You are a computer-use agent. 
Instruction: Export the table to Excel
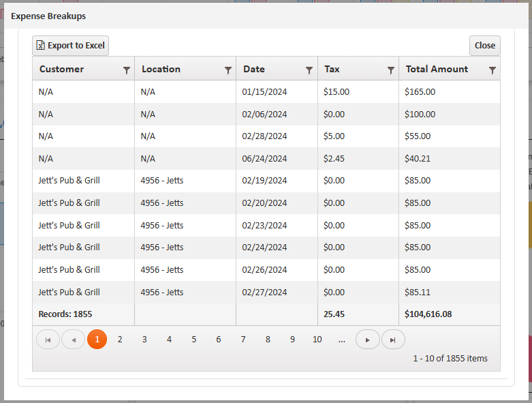(71, 46)
